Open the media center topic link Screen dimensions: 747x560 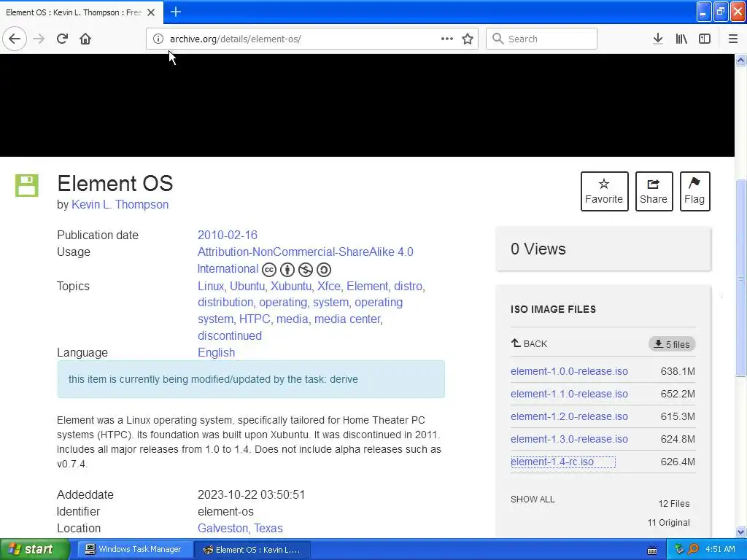348,319
